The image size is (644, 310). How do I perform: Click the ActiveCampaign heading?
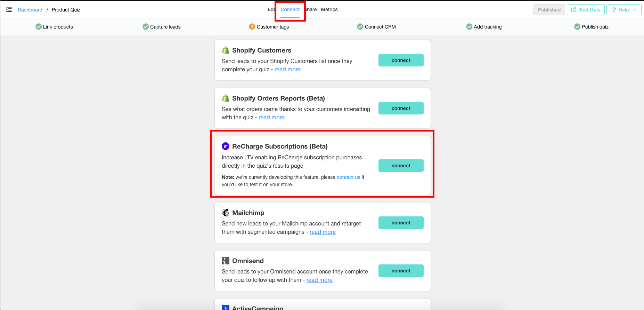point(258,308)
